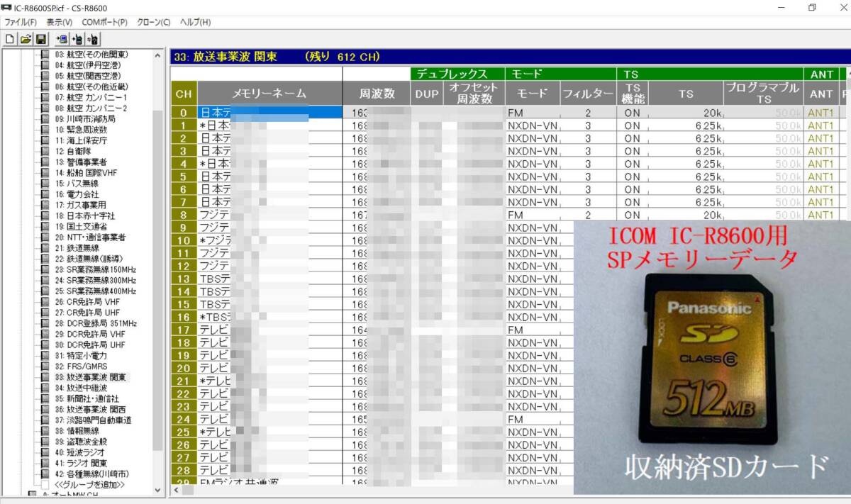The image size is (851, 504).
Task: Click <<グループを追加>> to add a group
Action: pos(89,485)
